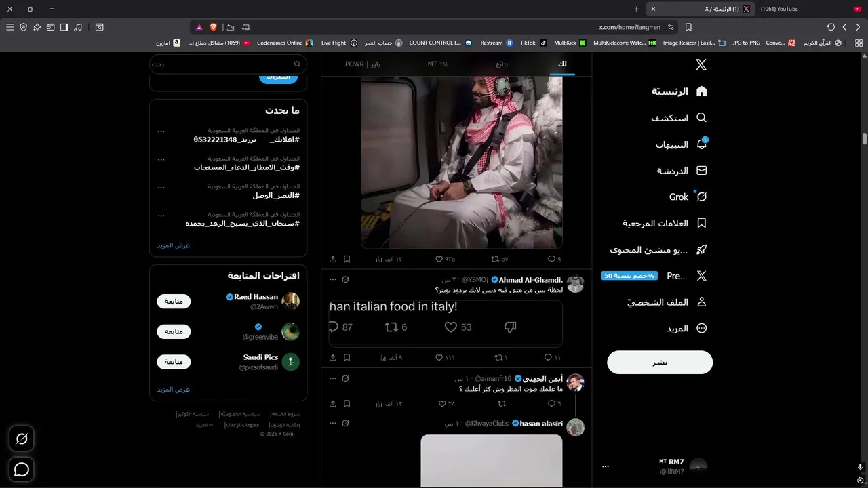View analytics of أيمن الجهني's post
868x488 pixels.
[389, 403]
